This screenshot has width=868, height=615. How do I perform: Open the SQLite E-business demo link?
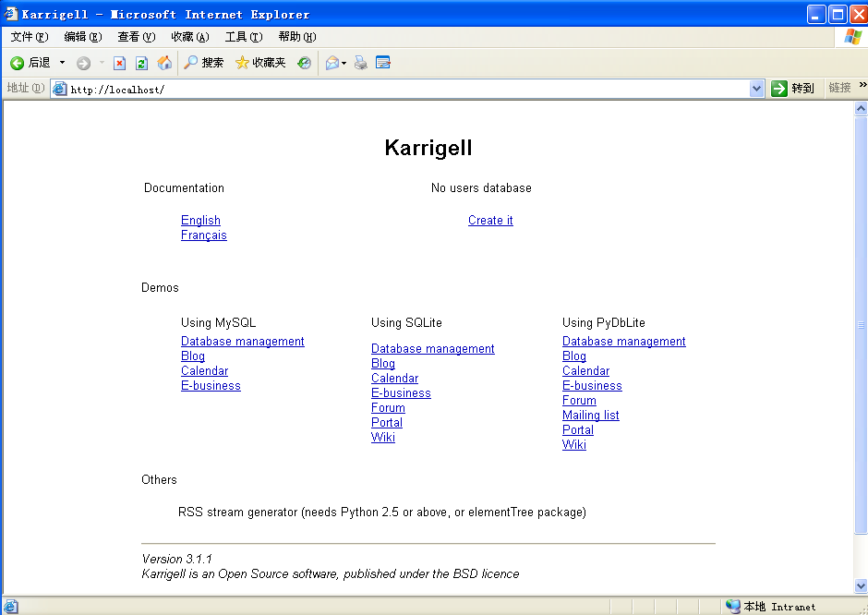[401, 393]
